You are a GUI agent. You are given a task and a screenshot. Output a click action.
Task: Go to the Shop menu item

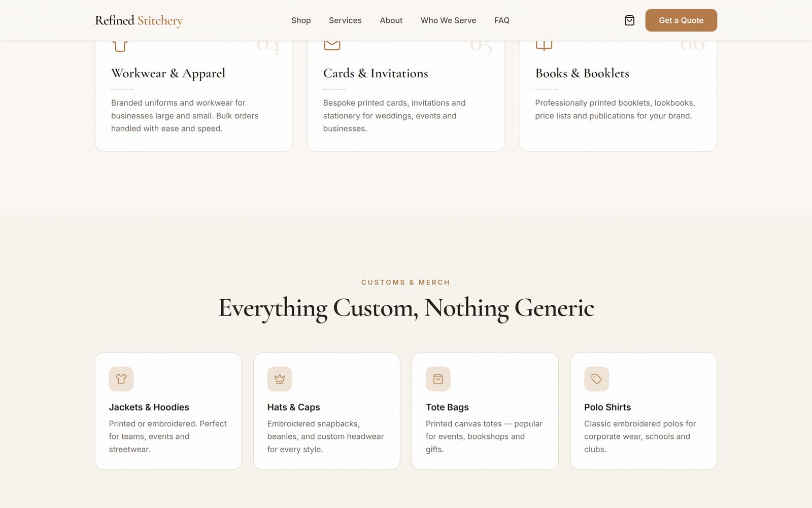tap(301, 20)
